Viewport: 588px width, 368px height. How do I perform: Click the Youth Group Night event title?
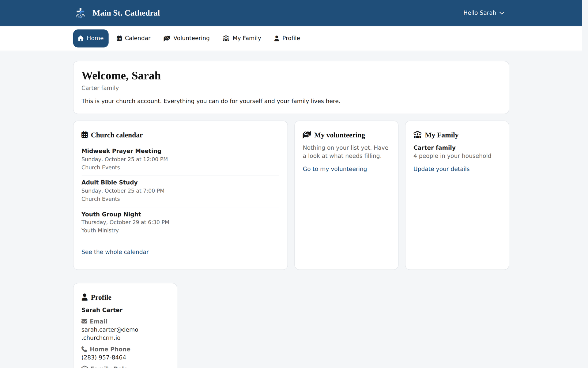pos(111,214)
